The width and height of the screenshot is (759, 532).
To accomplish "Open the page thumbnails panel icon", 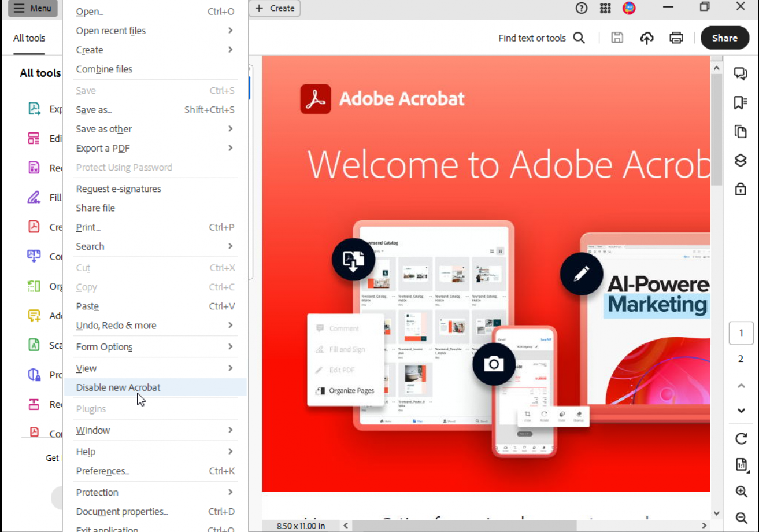I will point(741,131).
